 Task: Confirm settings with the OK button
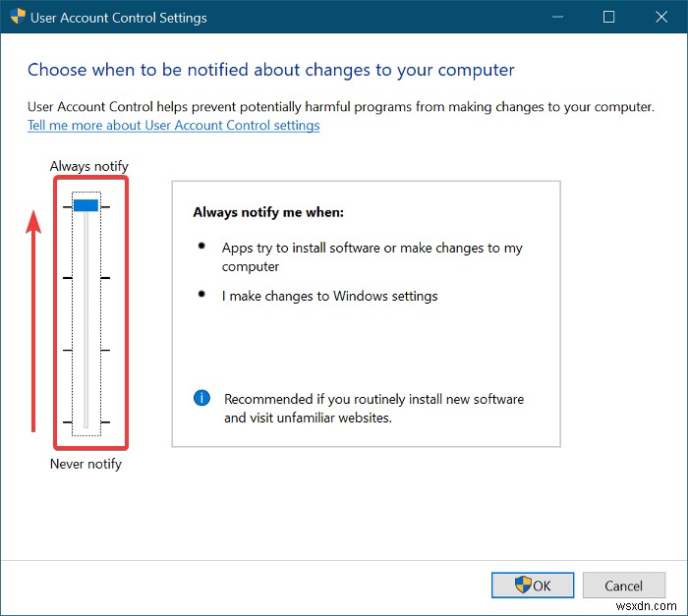[x=533, y=586]
